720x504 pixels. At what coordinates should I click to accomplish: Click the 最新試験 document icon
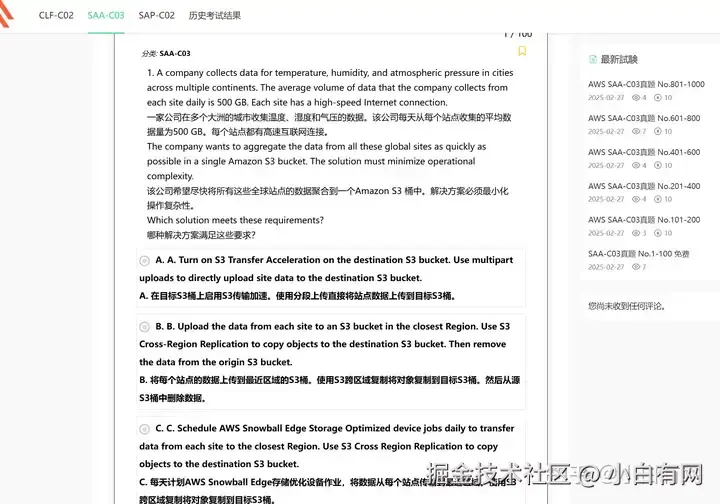click(x=593, y=59)
